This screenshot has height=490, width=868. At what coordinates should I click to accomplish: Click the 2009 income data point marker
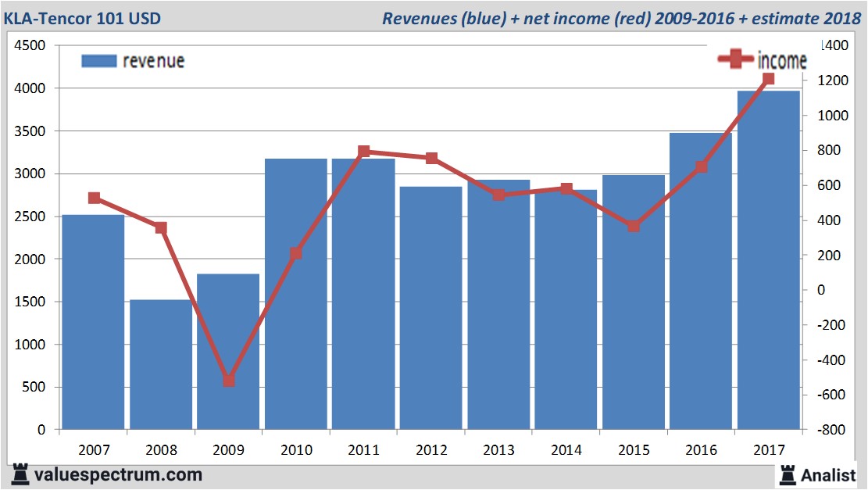click(x=229, y=380)
